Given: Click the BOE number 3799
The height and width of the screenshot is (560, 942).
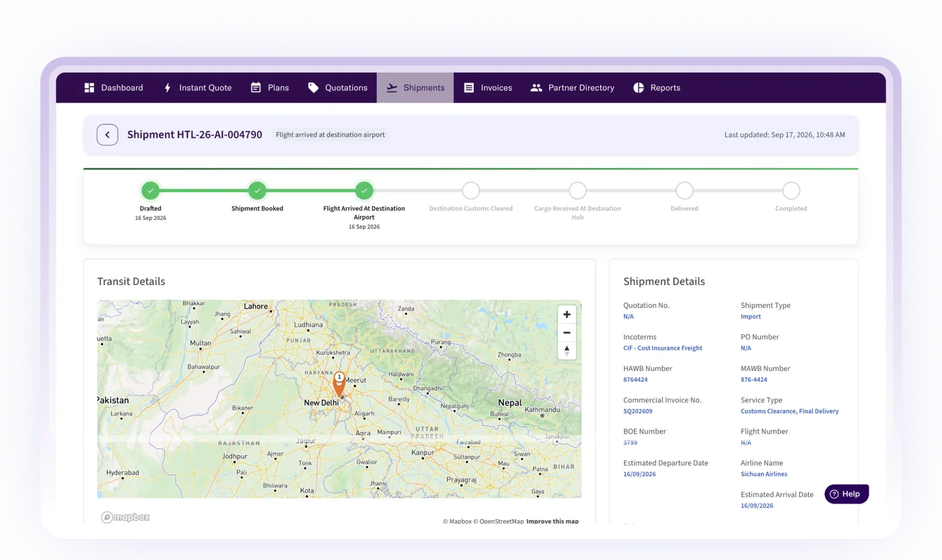Looking at the screenshot, I should click(x=630, y=443).
